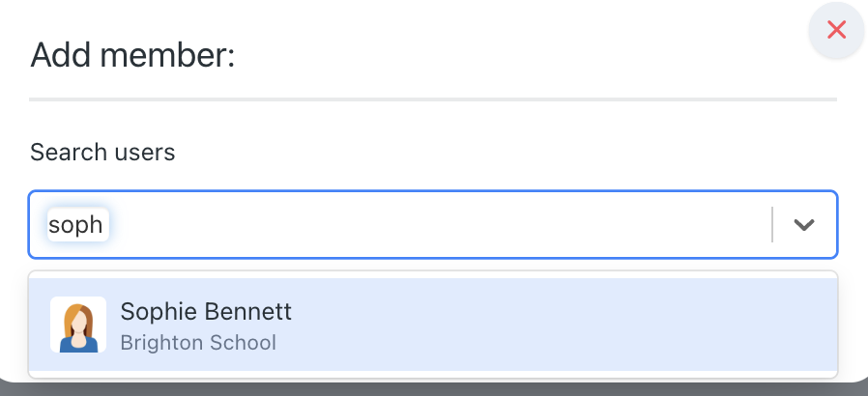Open the user search dropdown chevron
Viewport: 868px width, 396px height.
(x=804, y=224)
